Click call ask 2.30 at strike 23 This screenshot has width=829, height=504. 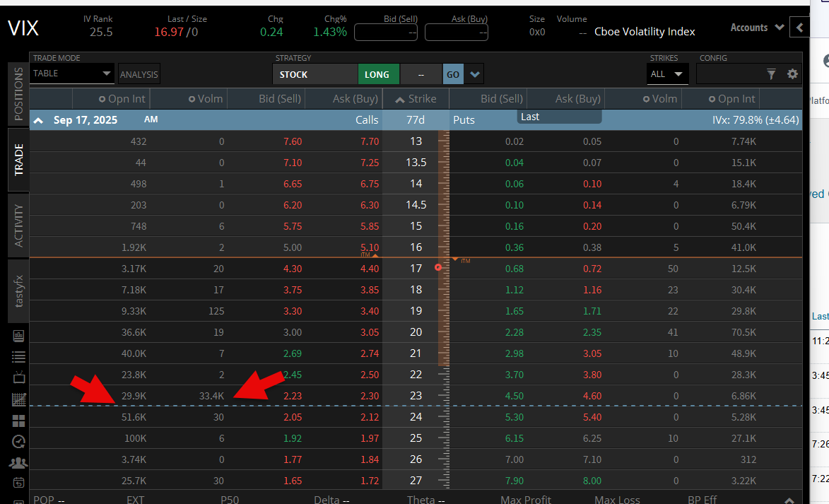pyautogui.click(x=370, y=396)
